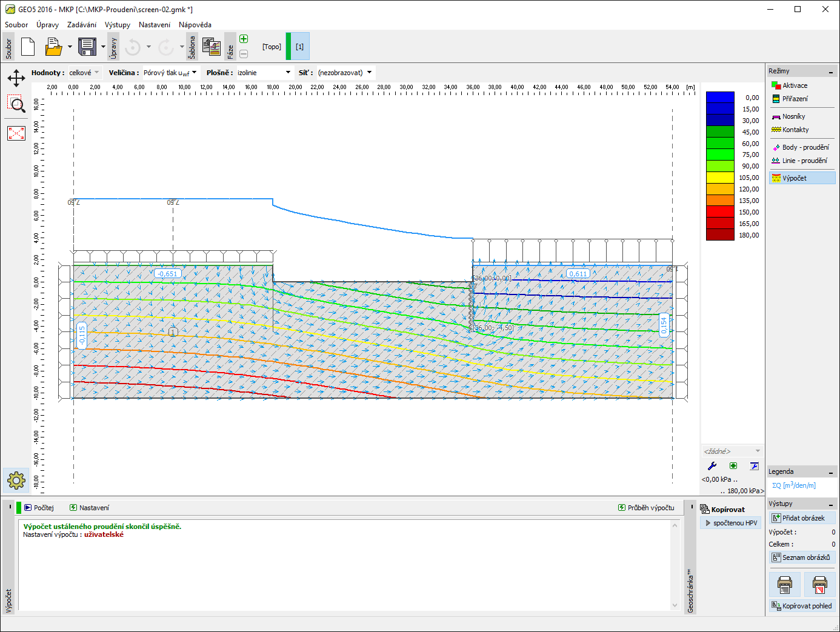
Task: Open Síť (nezobrazovat) dropdown
Action: tap(345, 73)
